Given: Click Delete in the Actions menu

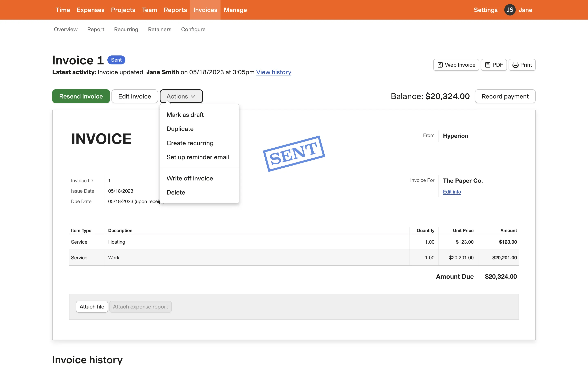Looking at the screenshot, I should click(x=176, y=192).
